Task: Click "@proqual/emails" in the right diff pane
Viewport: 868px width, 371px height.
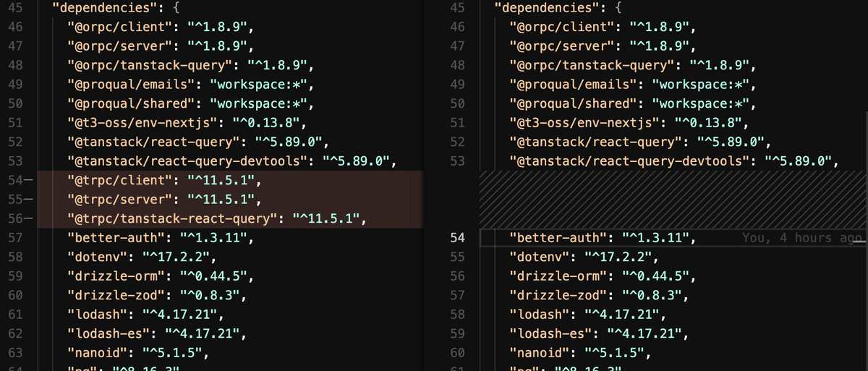Action: [x=575, y=85]
